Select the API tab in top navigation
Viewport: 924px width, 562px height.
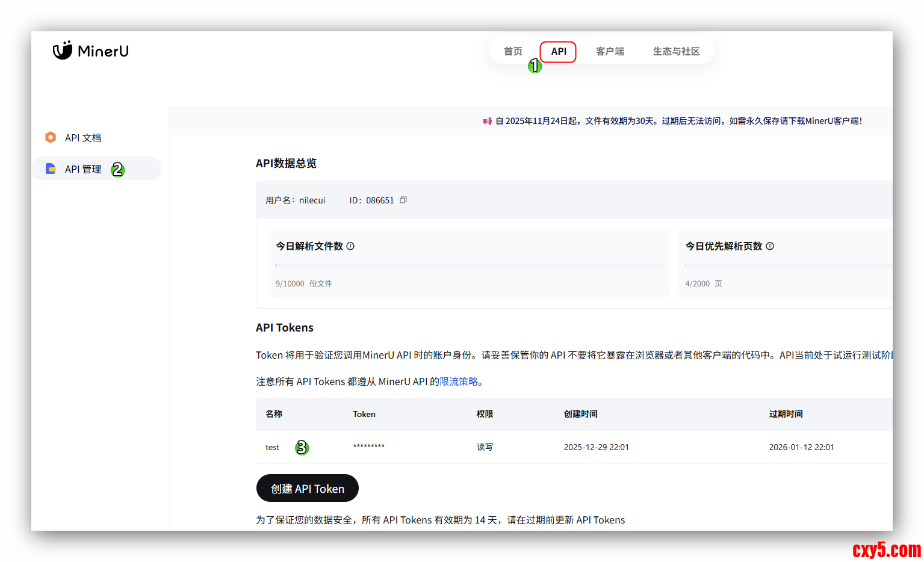click(x=559, y=51)
